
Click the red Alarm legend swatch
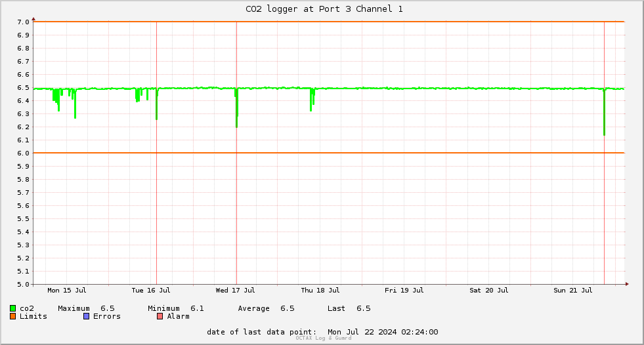(160, 316)
